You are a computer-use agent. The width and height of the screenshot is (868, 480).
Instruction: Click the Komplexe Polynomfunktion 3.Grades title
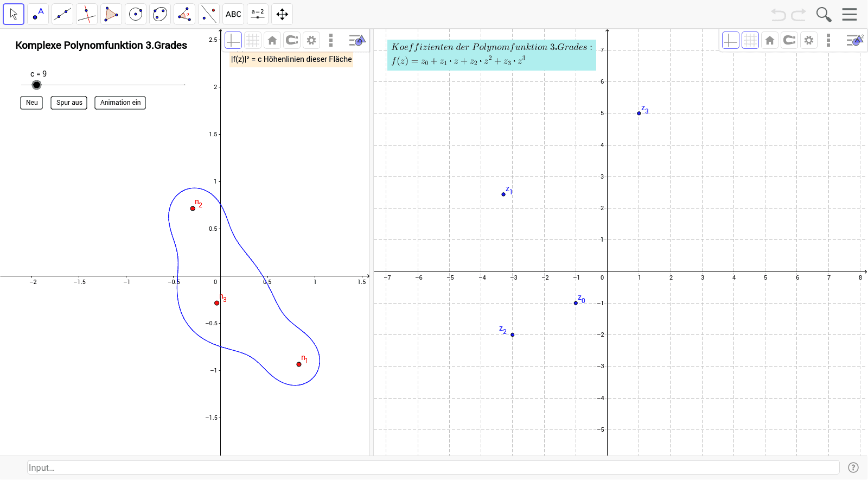pyautogui.click(x=101, y=46)
